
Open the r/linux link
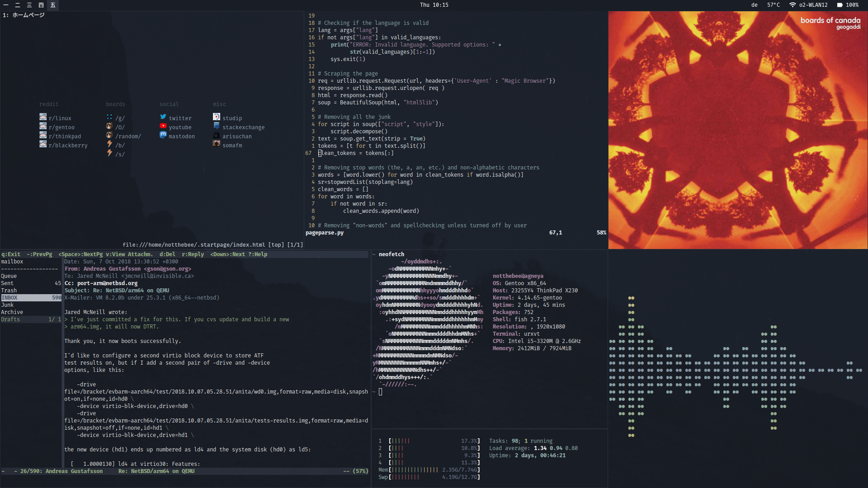(60, 118)
